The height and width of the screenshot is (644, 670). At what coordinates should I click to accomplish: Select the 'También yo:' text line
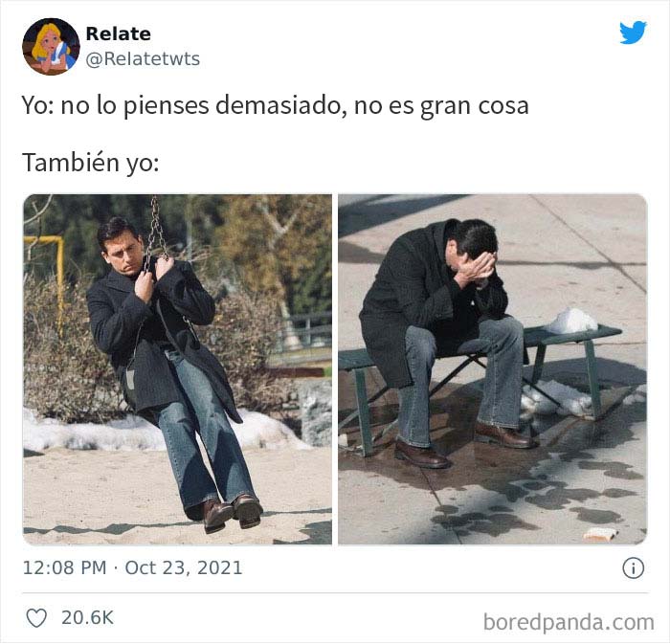click(91, 163)
